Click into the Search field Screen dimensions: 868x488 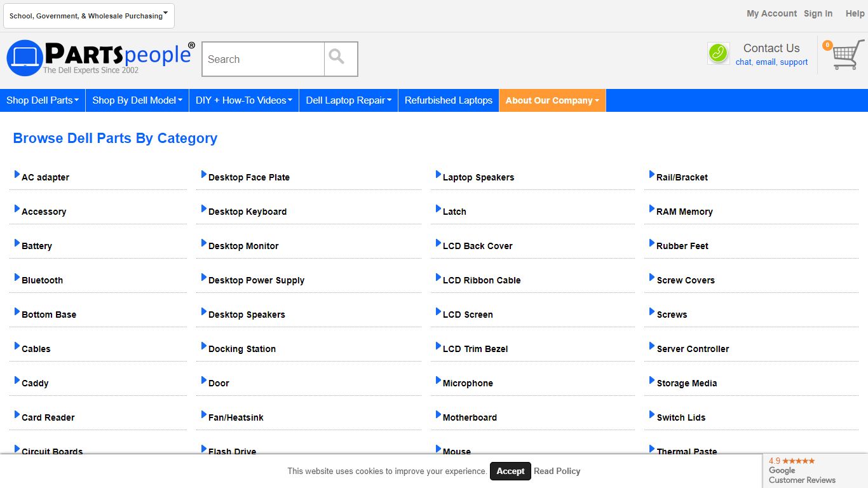coord(263,59)
